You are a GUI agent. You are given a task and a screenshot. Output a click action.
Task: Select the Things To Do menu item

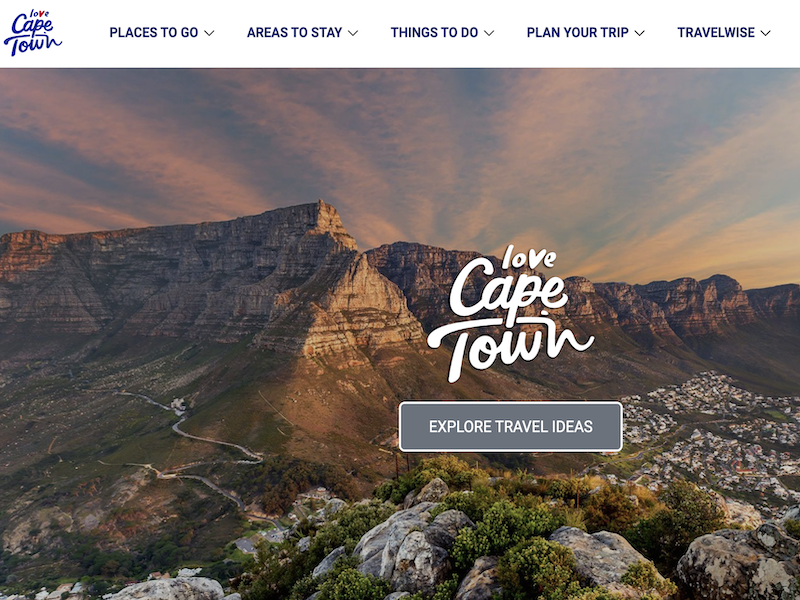434,33
